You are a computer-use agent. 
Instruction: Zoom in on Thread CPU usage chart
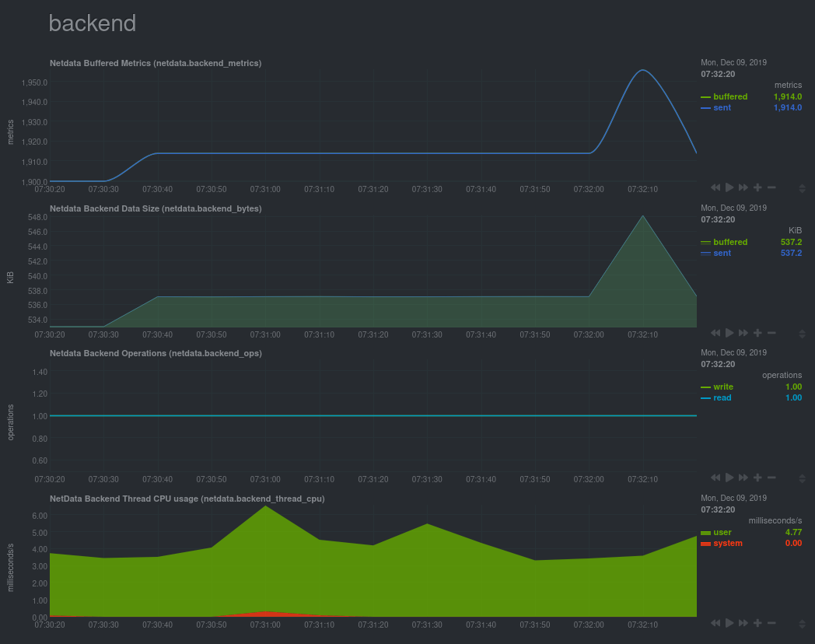(x=757, y=623)
